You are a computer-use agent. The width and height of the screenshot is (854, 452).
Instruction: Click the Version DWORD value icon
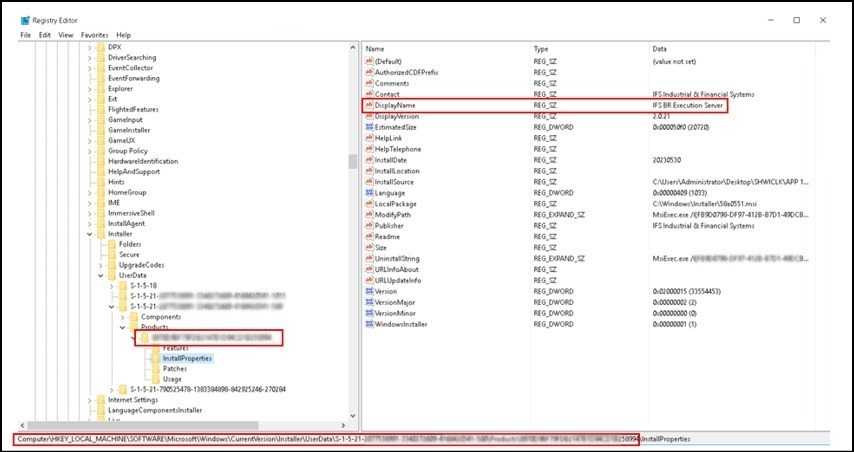pyautogui.click(x=368, y=291)
